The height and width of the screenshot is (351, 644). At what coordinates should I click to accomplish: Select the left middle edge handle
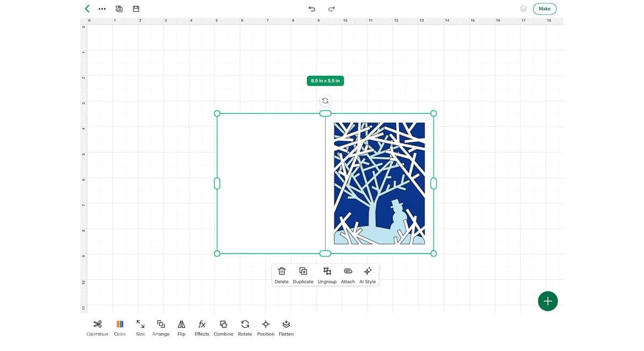click(x=217, y=184)
